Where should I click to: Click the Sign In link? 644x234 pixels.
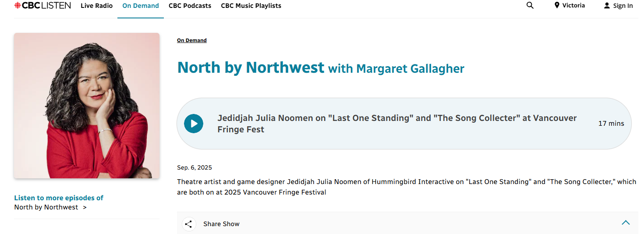[623, 6]
